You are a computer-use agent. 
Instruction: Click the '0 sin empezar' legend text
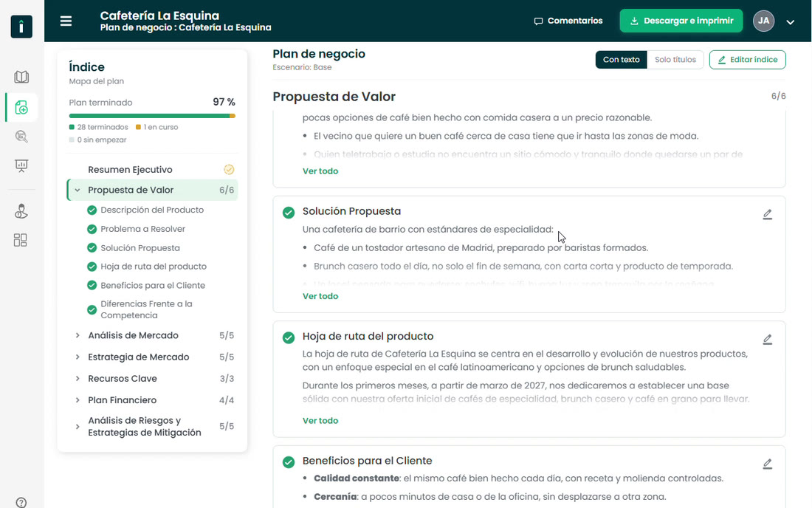(x=102, y=140)
